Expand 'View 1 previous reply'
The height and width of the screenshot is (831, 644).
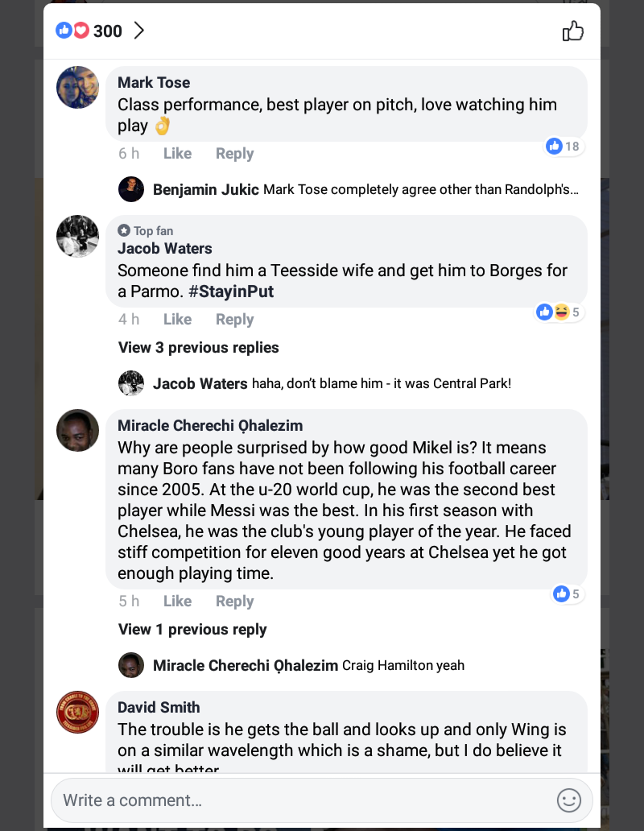click(192, 630)
